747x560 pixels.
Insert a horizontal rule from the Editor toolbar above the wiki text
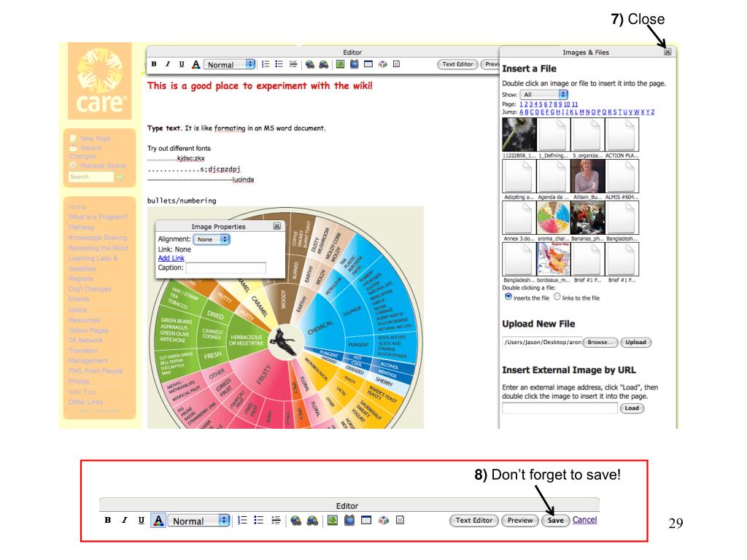[x=293, y=64]
